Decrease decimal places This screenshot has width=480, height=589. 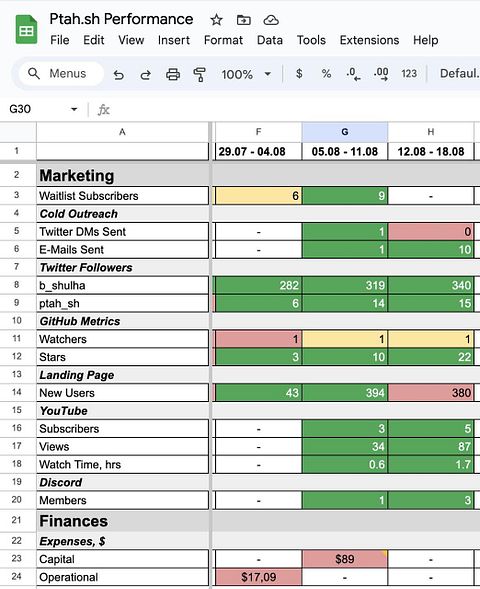tap(353, 74)
